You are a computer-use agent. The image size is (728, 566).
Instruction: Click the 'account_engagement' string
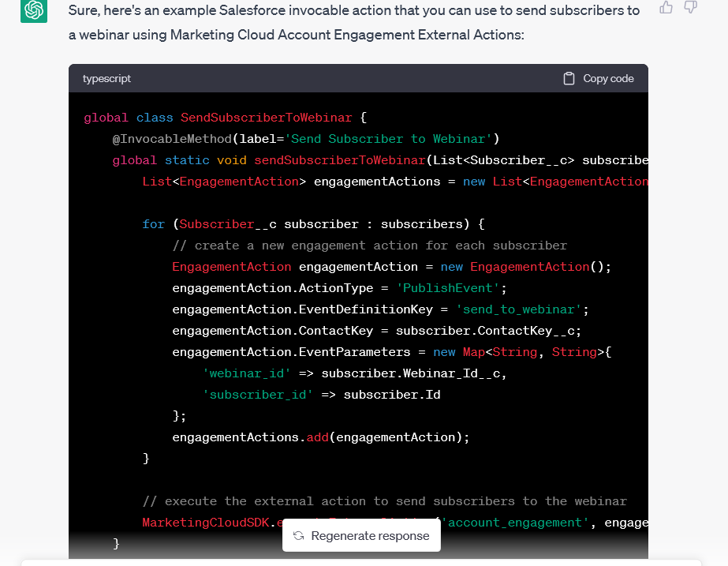pos(515,523)
